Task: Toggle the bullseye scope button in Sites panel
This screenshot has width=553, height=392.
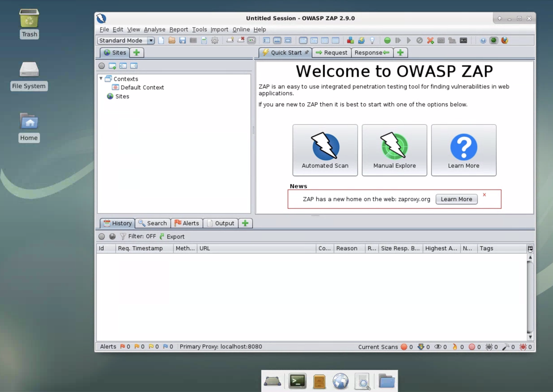Action: point(102,66)
